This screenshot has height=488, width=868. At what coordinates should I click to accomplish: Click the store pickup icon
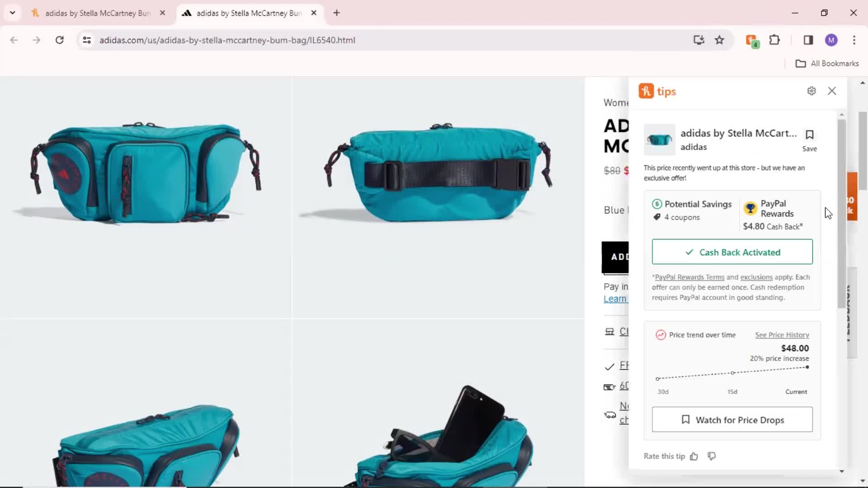(x=609, y=332)
